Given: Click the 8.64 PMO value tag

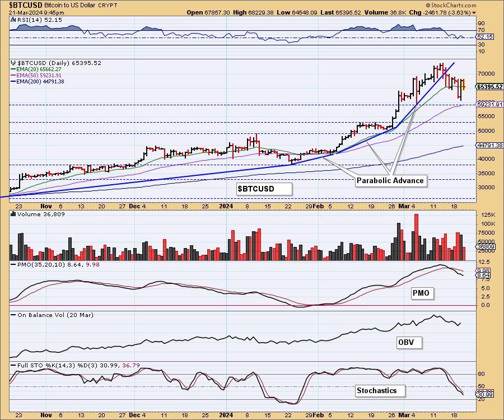Looking at the screenshot, I should [x=483, y=276].
